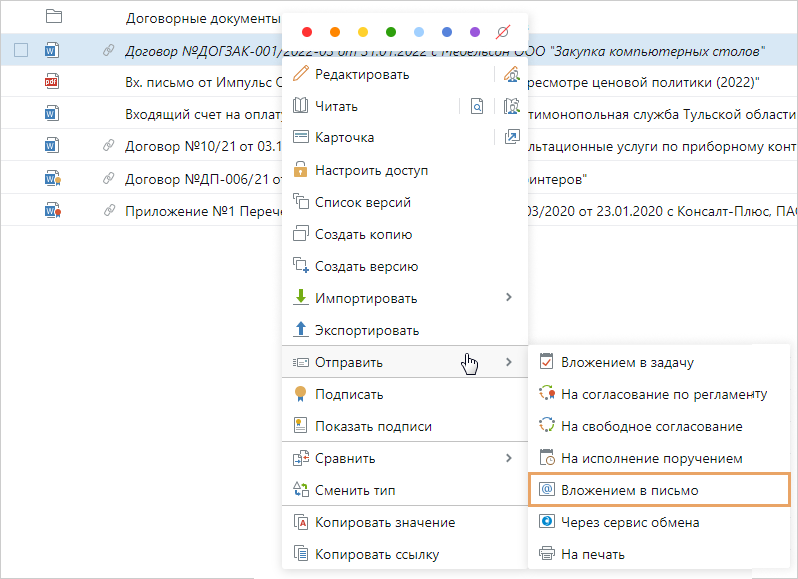Open Список версий from context menu
The image size is (798, 579).
[362, 202]
